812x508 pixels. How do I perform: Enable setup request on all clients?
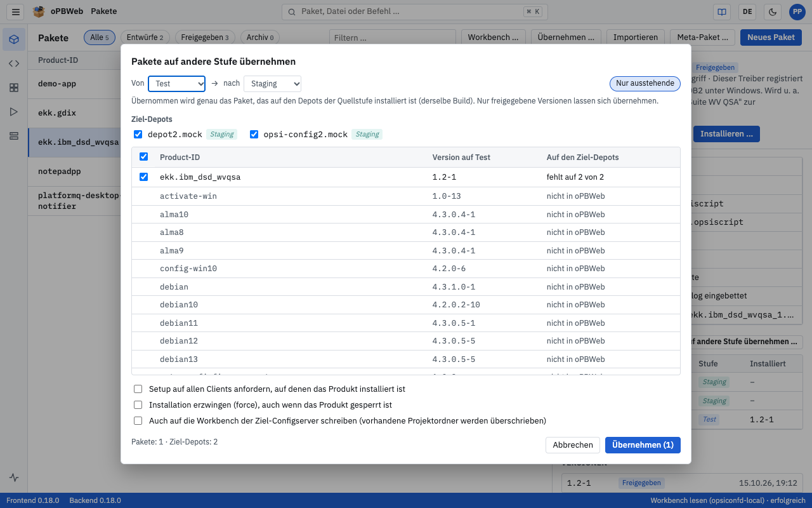[x=138, y=389]
